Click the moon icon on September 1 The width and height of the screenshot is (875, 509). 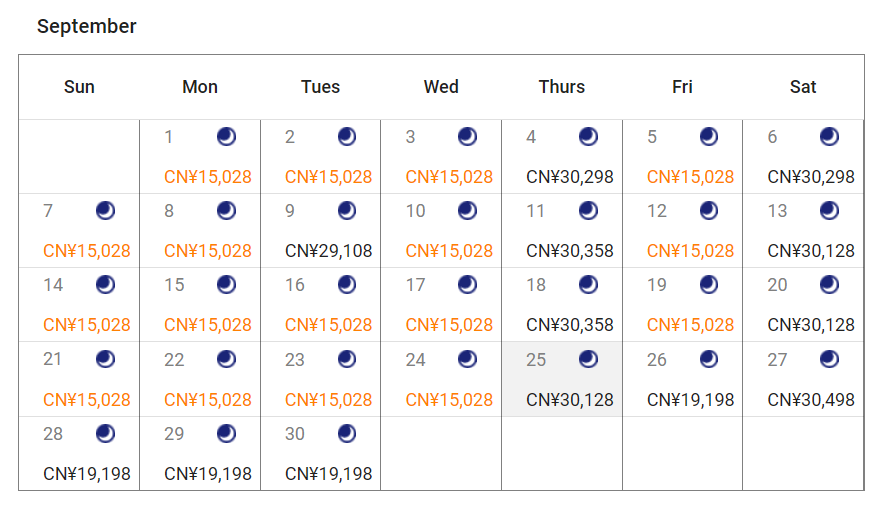coord(226,136)
